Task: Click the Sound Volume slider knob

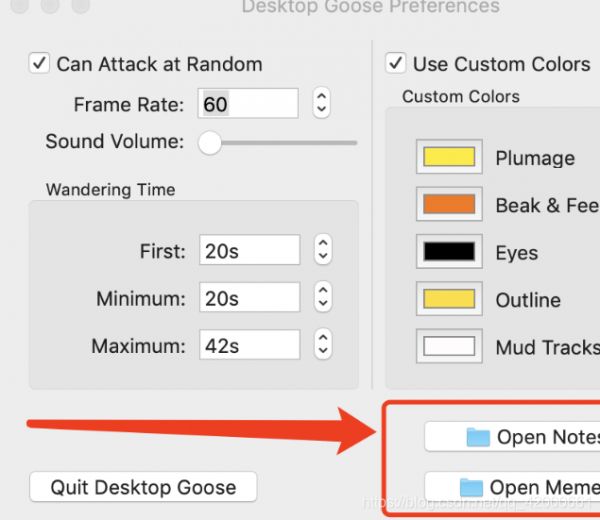Action: [210, 143]
